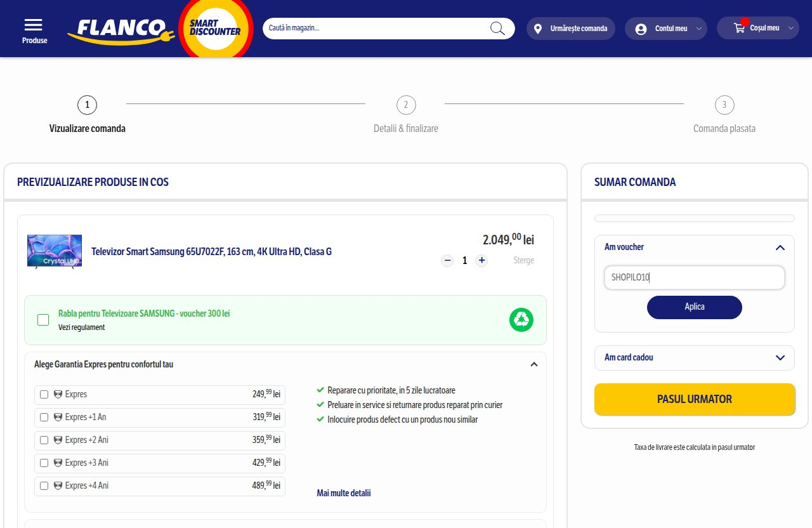
Task: Open the Produse hamburger menu
Action: (x=34, y=30)
